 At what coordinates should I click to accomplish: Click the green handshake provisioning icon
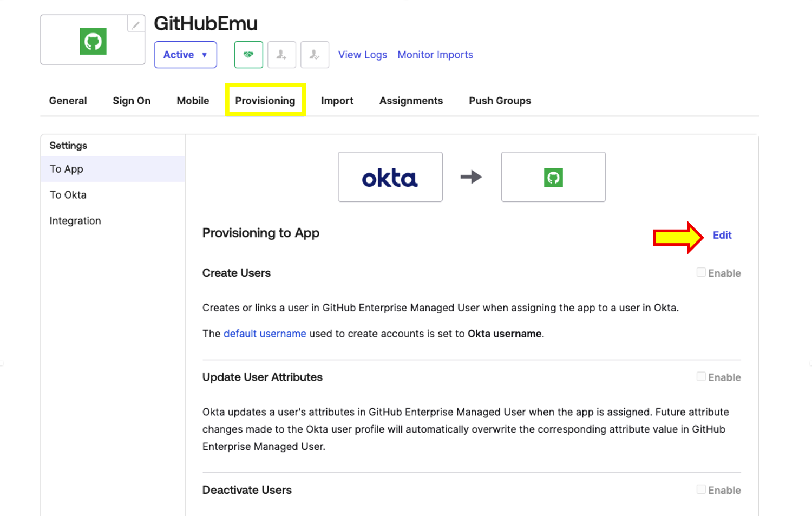pyautogui.click(x=248, y=55)
